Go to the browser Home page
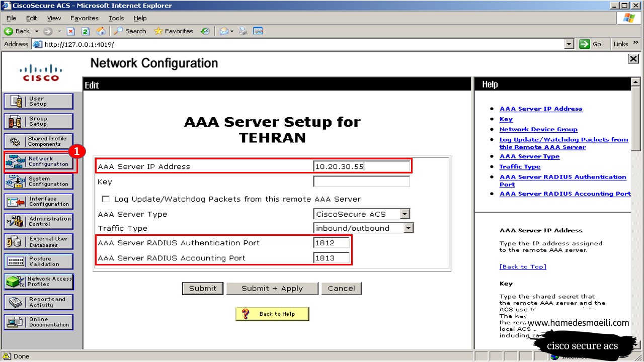 [x=101, y=31]
